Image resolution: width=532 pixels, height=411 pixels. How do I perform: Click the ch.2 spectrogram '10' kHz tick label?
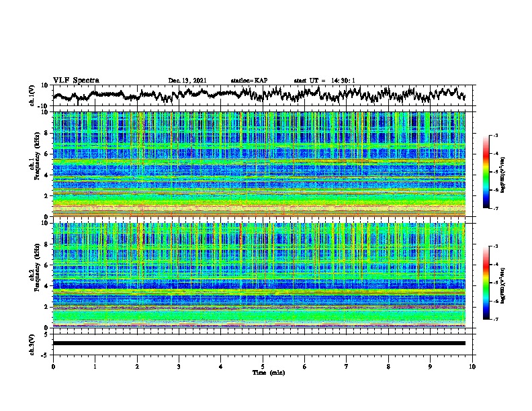(x=45, y=223)
